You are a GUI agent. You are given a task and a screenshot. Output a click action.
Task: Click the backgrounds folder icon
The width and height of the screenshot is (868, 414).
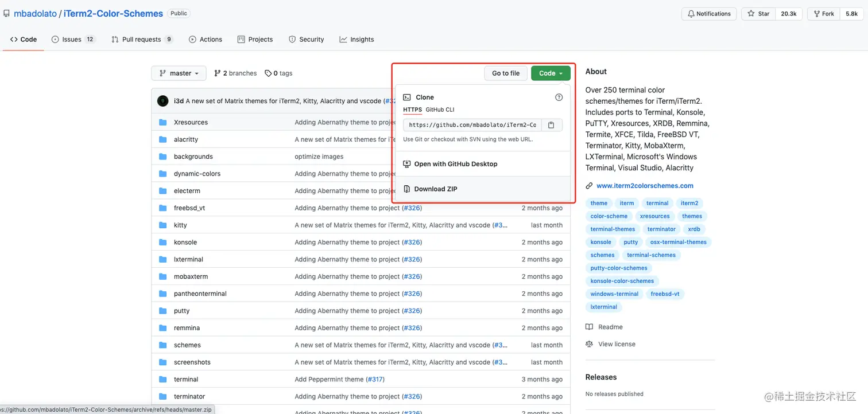[x=162, y=157]
